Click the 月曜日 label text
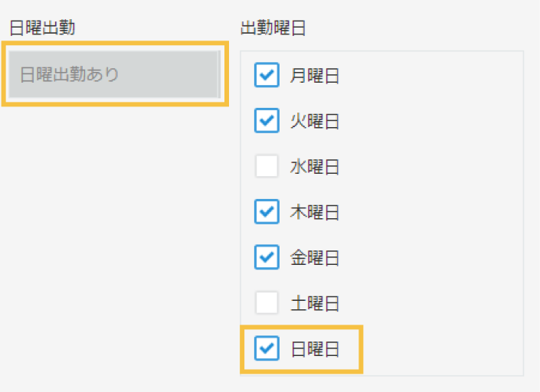 (314, 75)
